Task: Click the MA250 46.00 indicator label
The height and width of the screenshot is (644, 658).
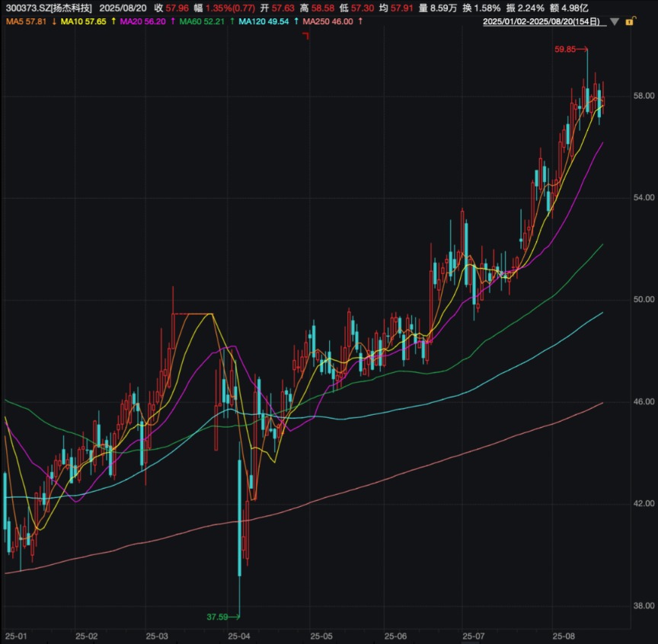Action: pos(327,22)
